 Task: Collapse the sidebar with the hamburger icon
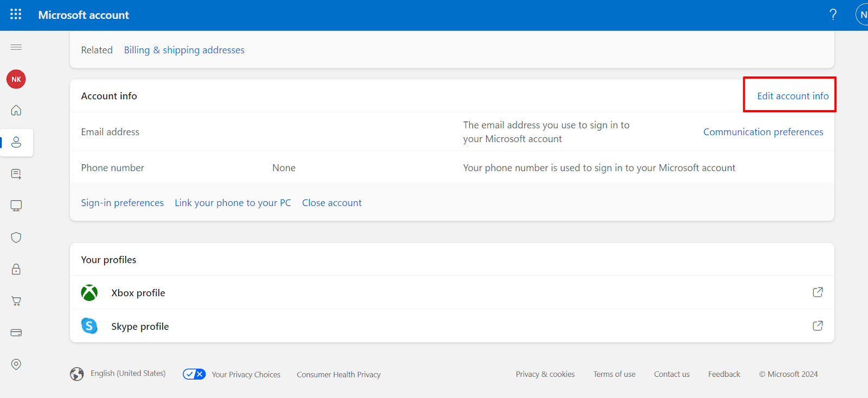coord(16,47)
